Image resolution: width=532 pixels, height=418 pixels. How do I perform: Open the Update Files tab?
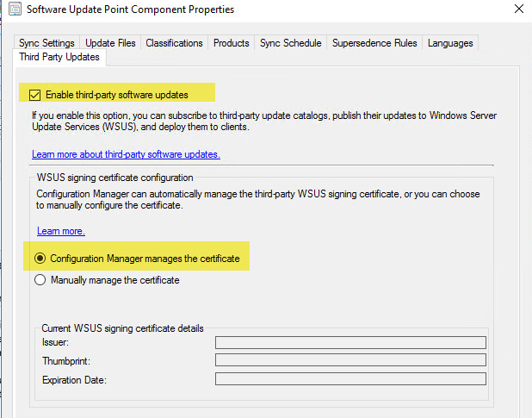pos(110,43)
